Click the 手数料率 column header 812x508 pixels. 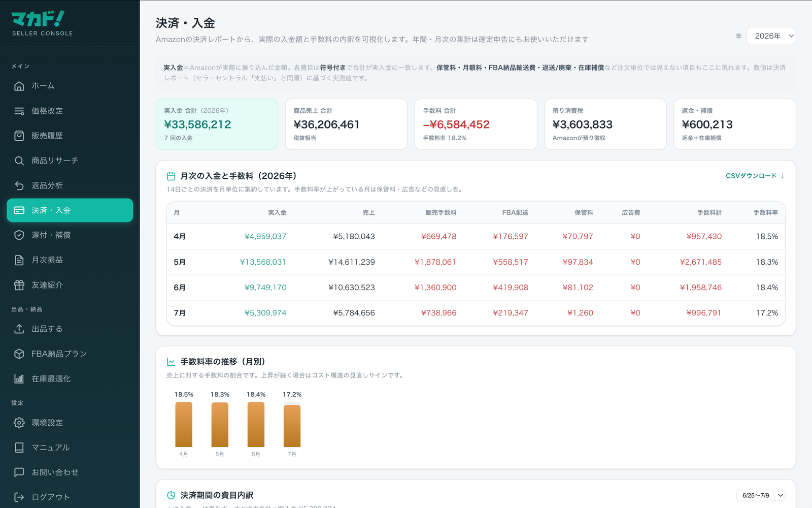click(766, 213)
